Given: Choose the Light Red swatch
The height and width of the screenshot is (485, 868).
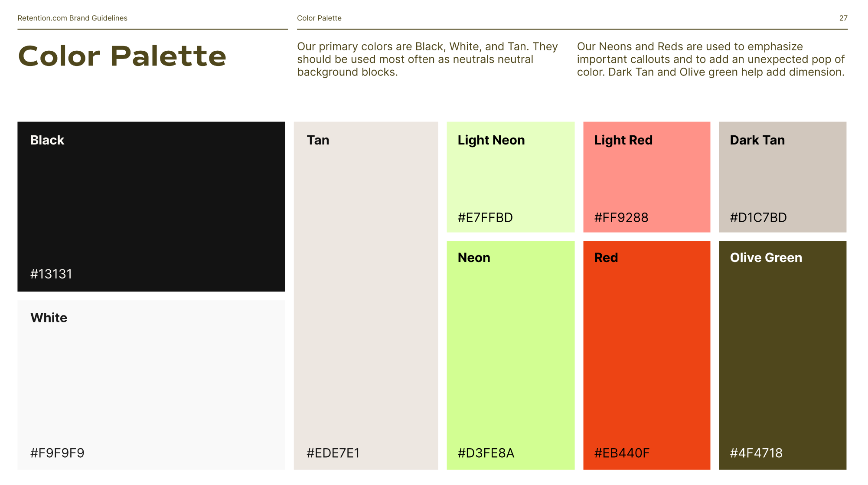Looking at the screenshot, I should click(x=647, y=177).
